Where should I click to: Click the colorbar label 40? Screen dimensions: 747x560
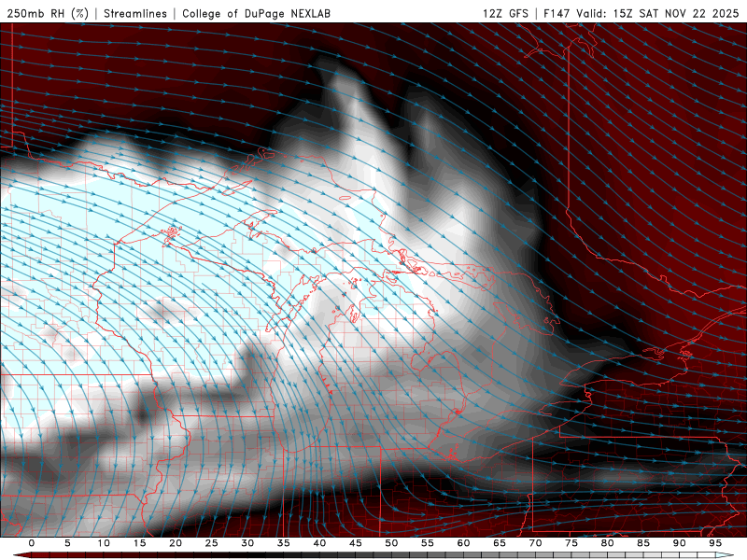[319, 543]
